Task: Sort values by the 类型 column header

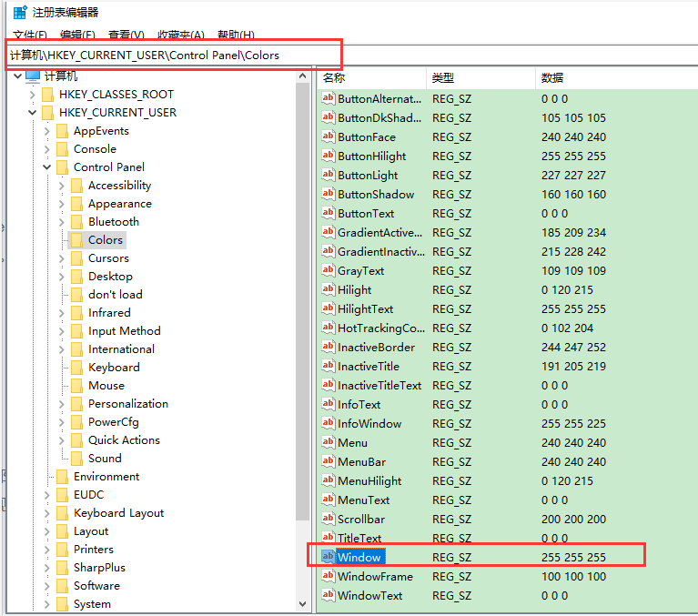Action: [x=481, y=78]
